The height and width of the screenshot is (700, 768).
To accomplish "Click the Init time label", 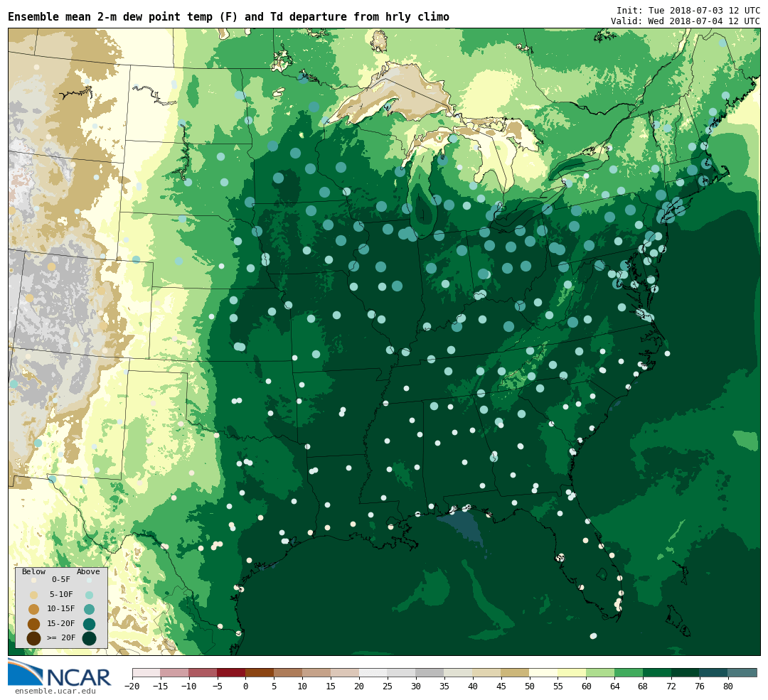I will coord(688,11).
